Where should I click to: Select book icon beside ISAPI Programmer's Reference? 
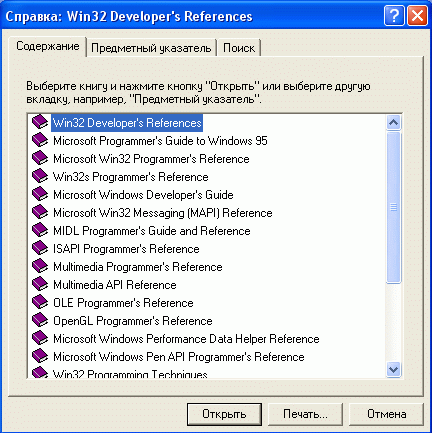pyautogui.click(x=40, y=248)
